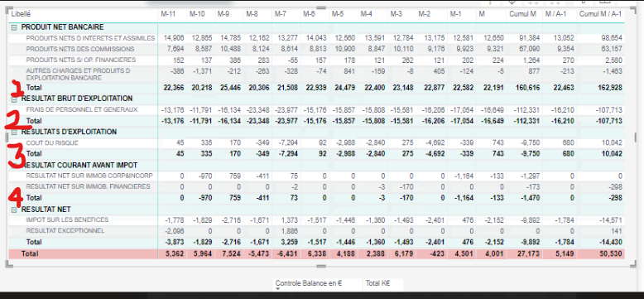Click the M-5 column header
The image size is (644, 299).
click(338, 14)
